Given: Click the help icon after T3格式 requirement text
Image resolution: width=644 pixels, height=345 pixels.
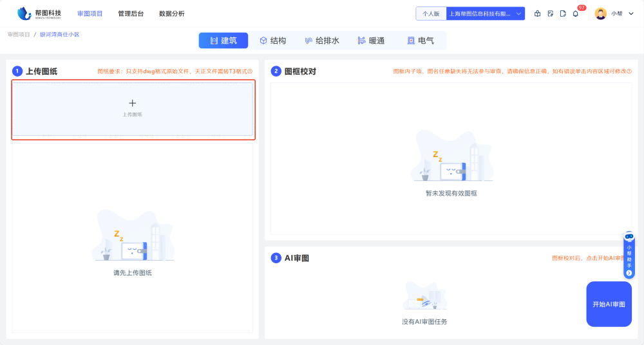Looking at the screenshot, I should pos(250,71).
